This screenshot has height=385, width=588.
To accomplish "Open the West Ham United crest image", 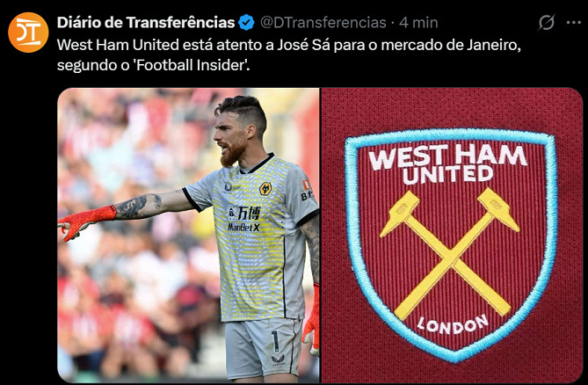I will (x=452, y=235).
